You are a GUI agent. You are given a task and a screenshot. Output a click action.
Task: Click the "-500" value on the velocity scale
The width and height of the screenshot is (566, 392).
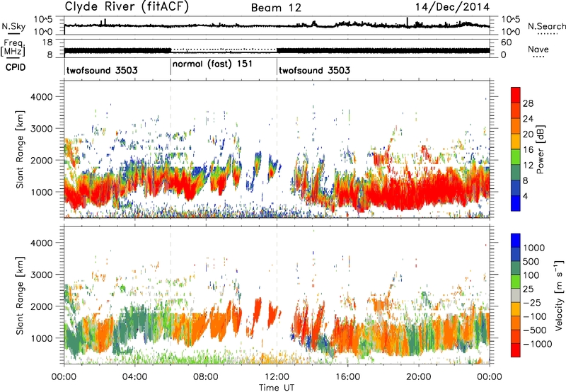[x=534, y=330]
